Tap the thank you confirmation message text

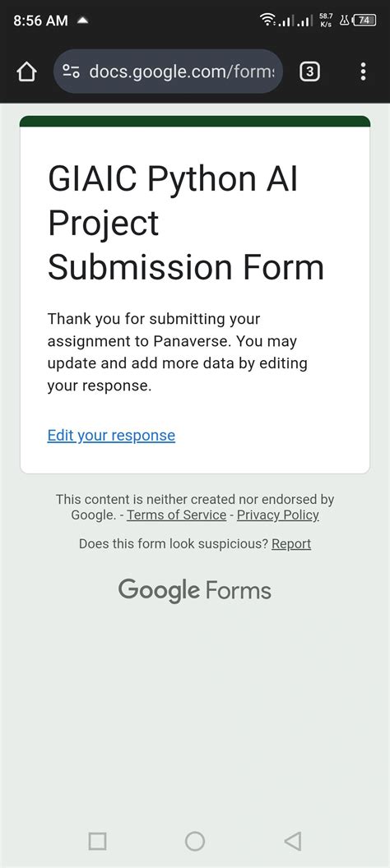tap(177, 353)
